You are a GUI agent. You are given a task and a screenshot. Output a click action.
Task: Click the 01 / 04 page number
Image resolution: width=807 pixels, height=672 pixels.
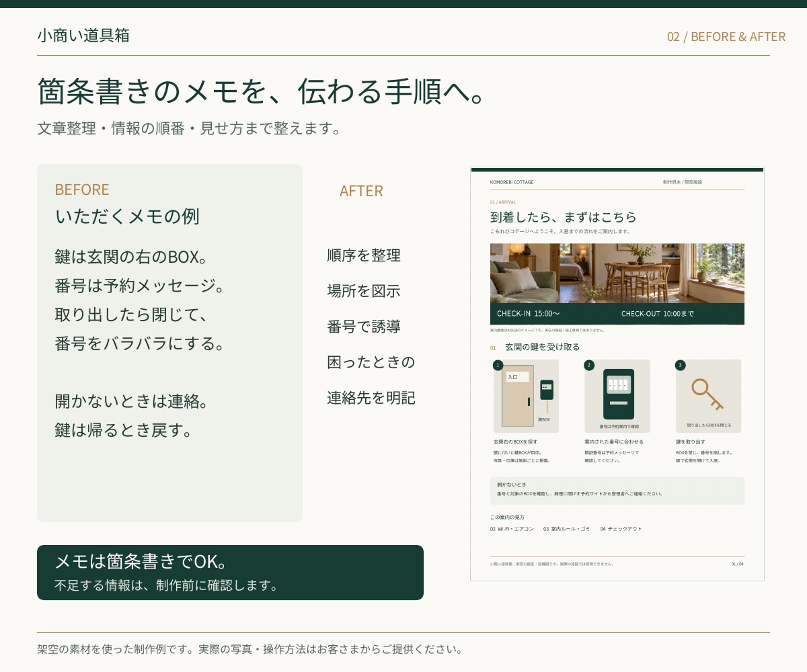tap(738, 564)
